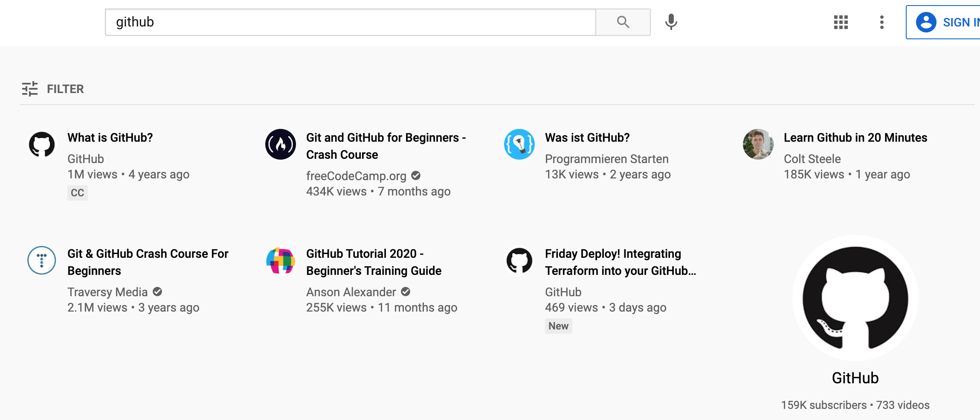This screenshot has width=980, height=420.
Task: Open freeCodeCamp channel avatar
Action: [281, 144]
